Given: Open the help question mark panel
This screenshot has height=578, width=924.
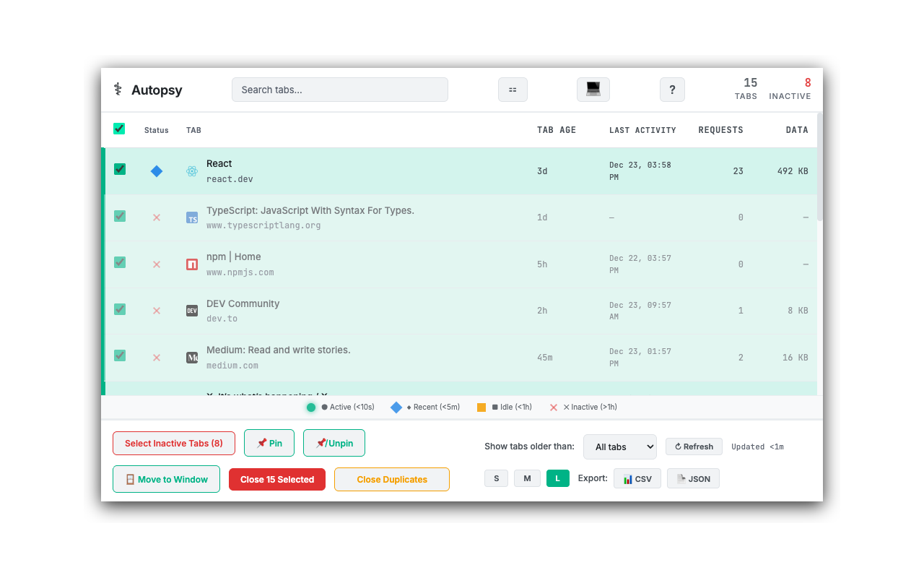Looking at the screenshot, I should click(672, 89).
